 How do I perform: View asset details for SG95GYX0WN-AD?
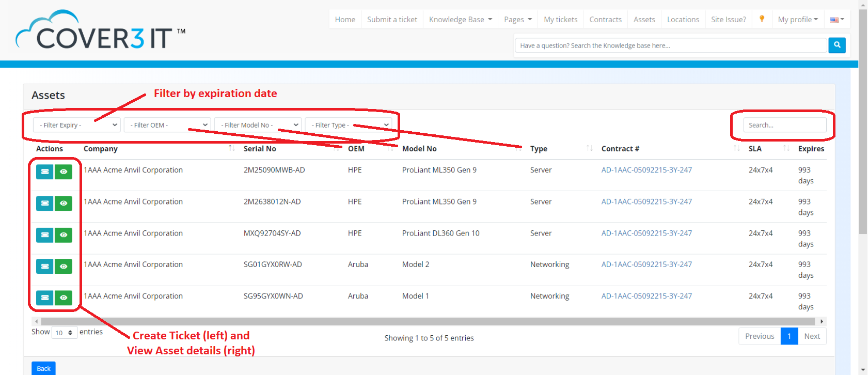coord(64,298)
